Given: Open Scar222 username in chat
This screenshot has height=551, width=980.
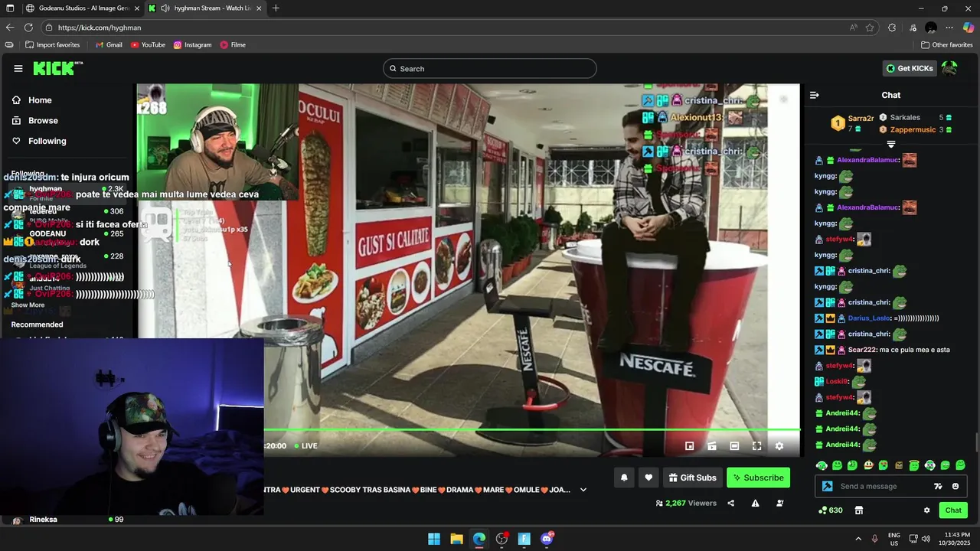Looking at the screenshot, I should click(x=862, y=350).
